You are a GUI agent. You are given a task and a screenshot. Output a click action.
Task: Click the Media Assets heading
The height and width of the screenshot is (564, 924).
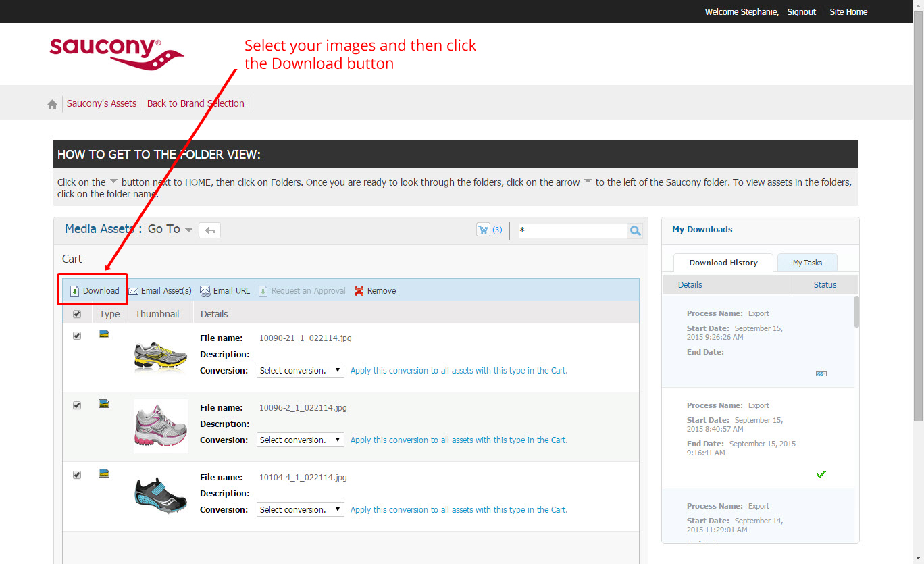(x=103, y=229)
